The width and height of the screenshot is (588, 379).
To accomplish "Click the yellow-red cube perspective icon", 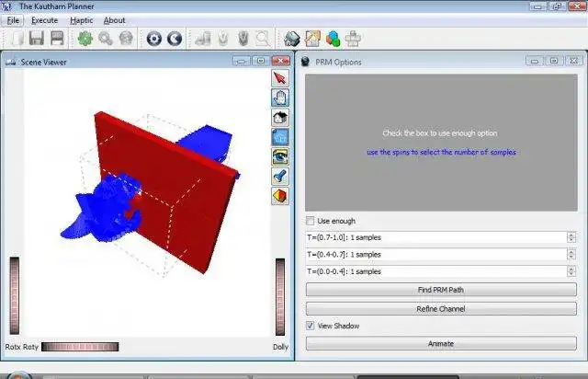I will coord(280,196).
